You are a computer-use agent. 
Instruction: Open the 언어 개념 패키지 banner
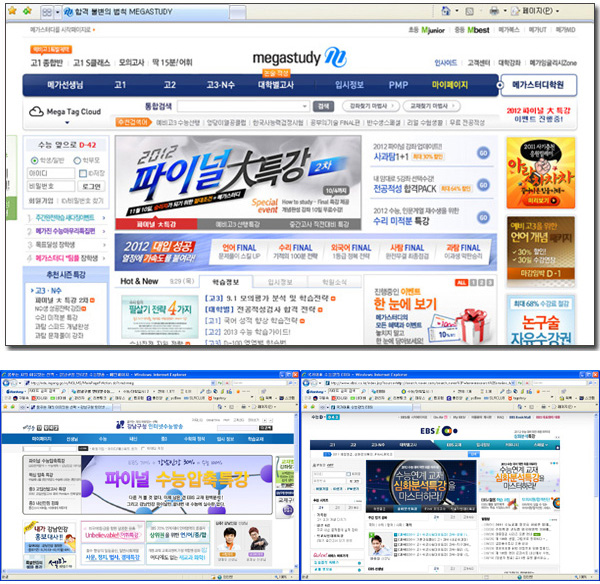click(x=541, y=251)
